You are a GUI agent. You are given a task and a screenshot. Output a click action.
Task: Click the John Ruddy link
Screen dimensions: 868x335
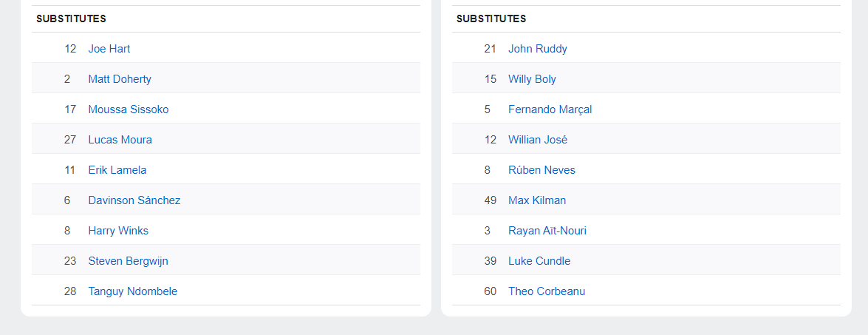538,49
